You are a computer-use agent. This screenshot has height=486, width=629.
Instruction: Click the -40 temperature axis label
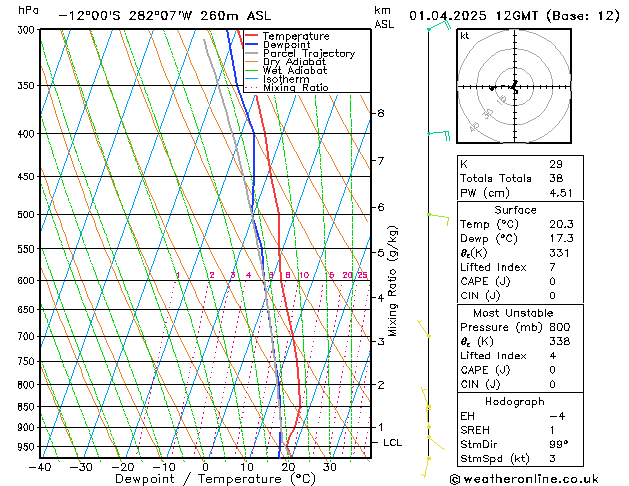pyautogui.click(x=40, y=467)
